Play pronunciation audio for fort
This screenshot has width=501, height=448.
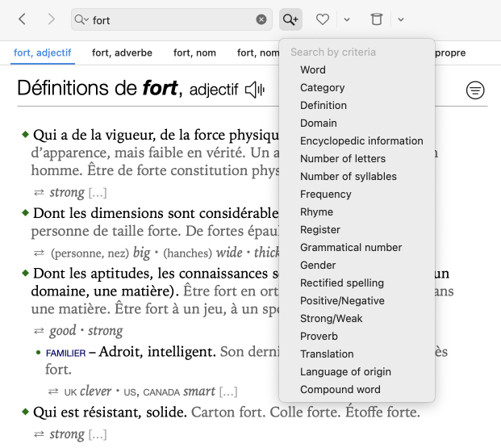tap(255, 90)
